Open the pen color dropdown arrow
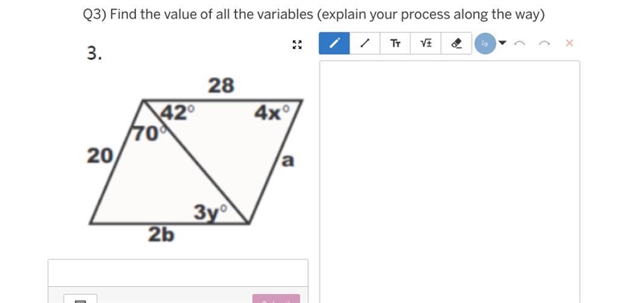Viewport: 644px width, 303px height. pyautogui.click(x=502, y=43)
